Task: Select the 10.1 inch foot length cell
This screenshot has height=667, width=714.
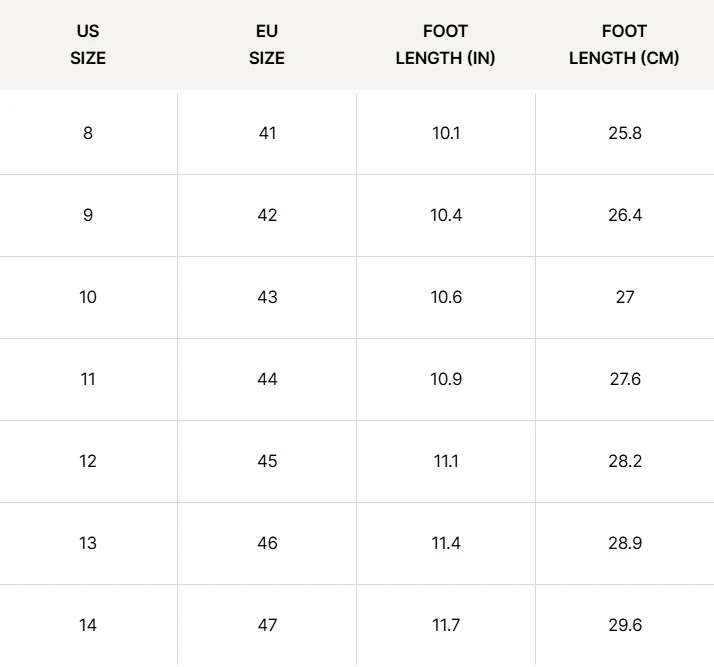Action: (x=446, y=133)
